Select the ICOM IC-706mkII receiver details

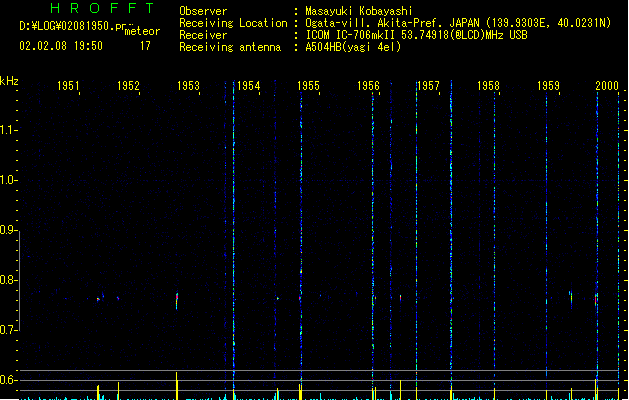[416, 35]
